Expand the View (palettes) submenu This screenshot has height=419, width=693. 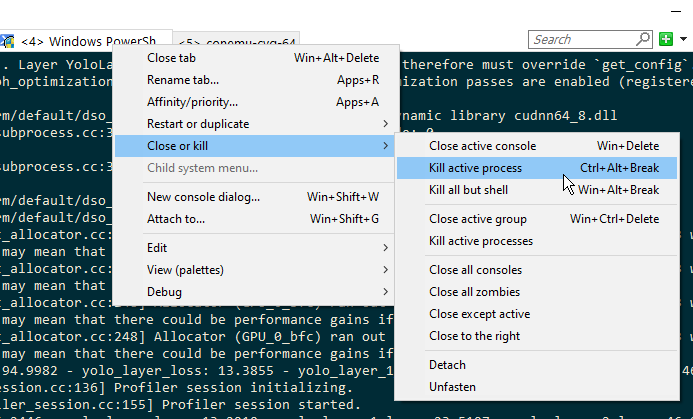tap(184, 269)
